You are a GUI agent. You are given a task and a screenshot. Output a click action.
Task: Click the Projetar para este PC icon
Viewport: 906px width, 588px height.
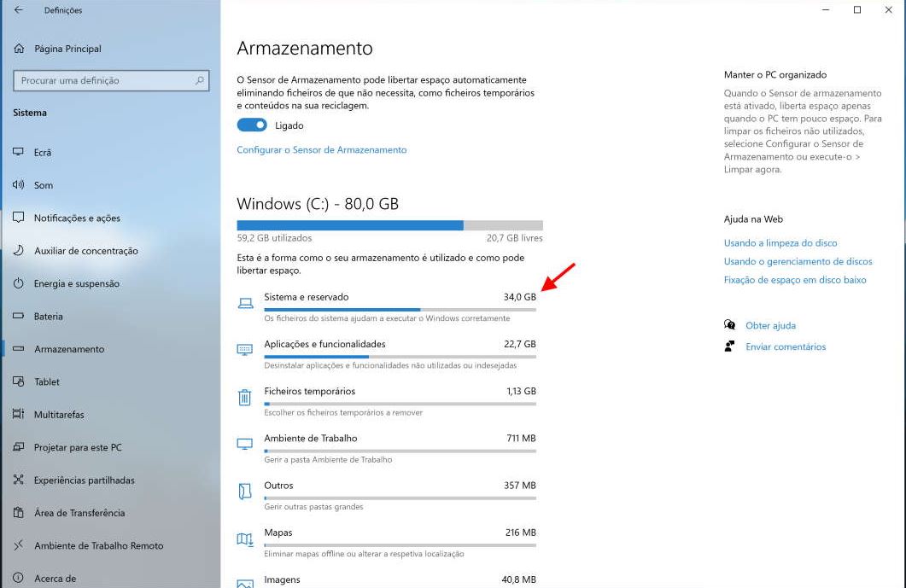19,447
